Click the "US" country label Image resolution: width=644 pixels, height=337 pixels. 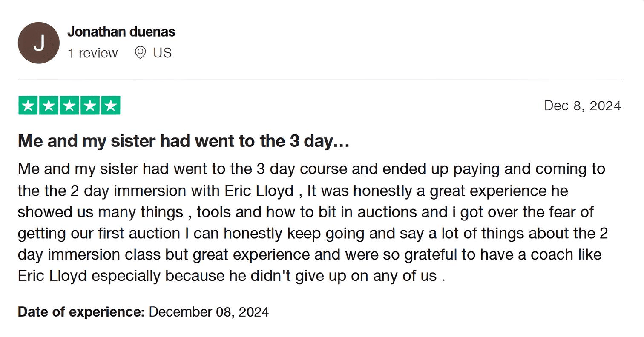162,53
